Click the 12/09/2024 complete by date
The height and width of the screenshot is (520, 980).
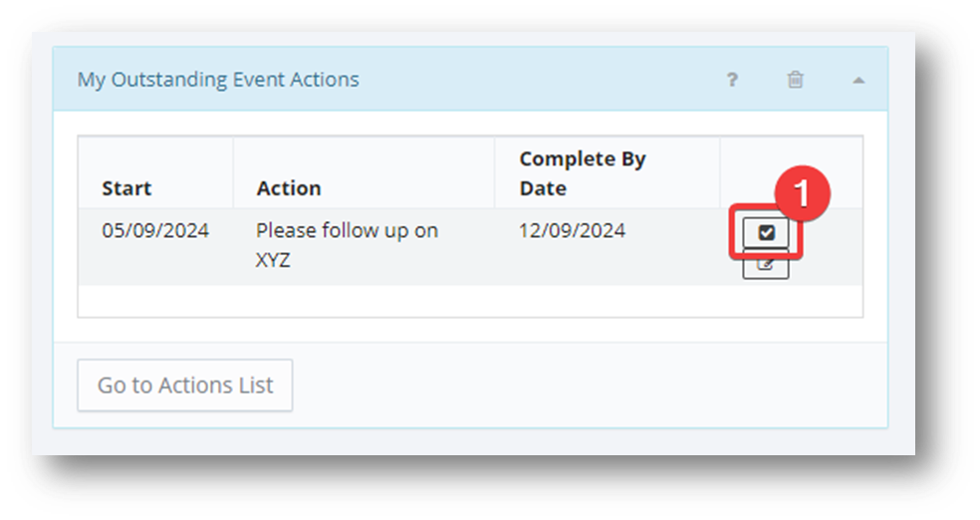tap(572, 230)
